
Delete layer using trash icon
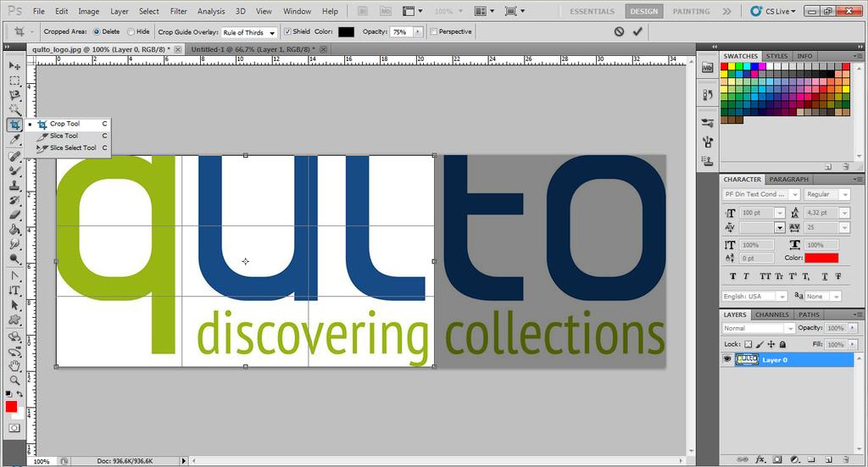pos(845,459)
